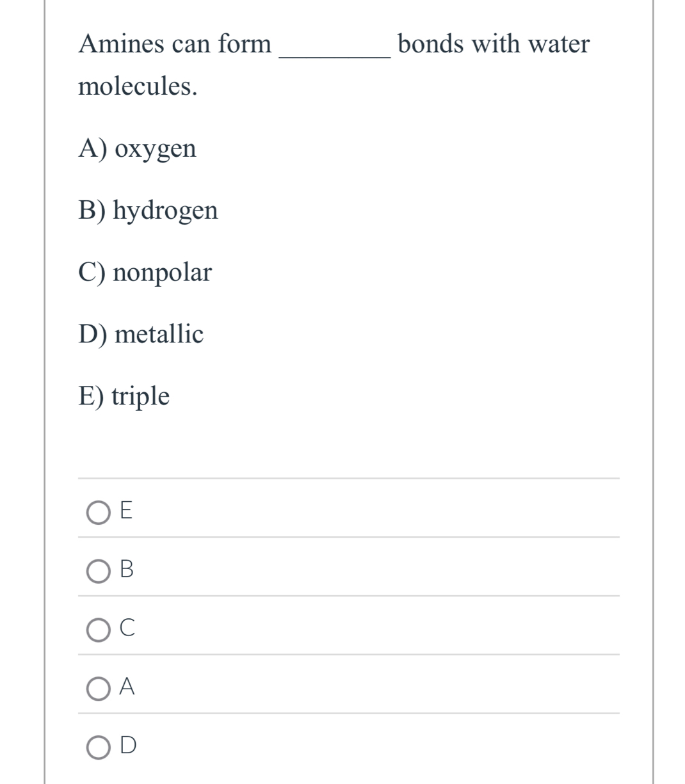The width and height of the screenshot is (685, 784).
Task: Click the answer text label D
Action: pyautogui.click(x=127, y=745)
